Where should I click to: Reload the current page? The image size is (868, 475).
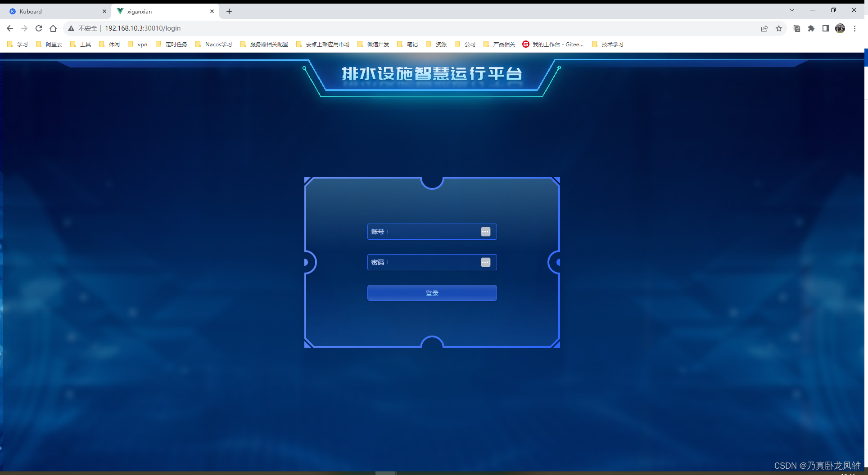point(39,28)
